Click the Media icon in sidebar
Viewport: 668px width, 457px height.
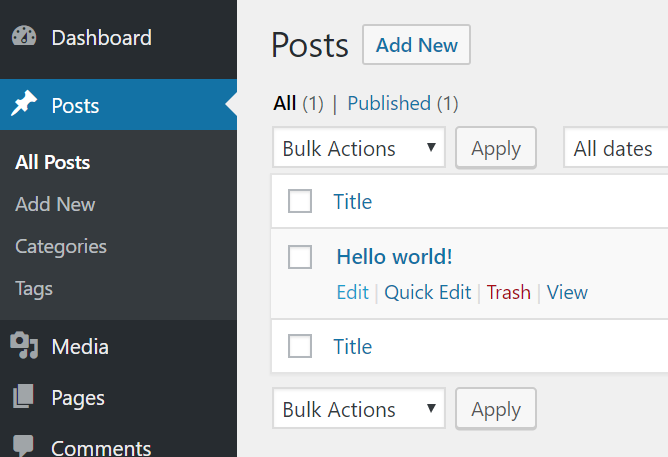(x=24, y=346)
